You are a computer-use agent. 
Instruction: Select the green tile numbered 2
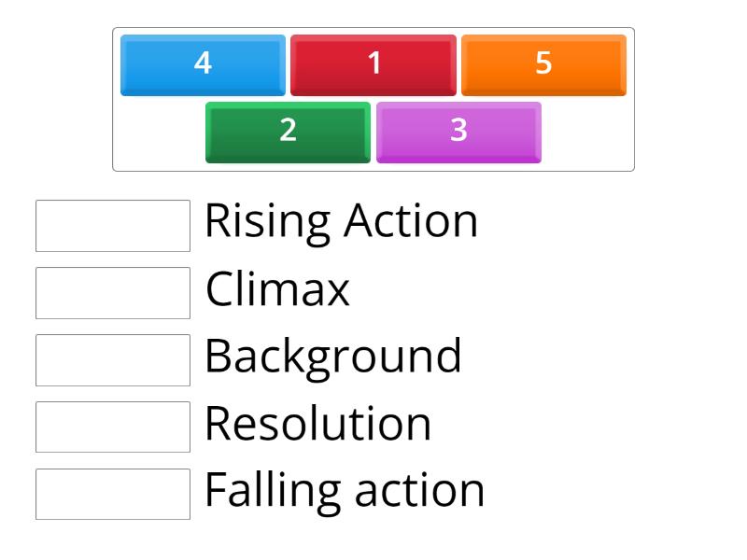pyautogui.click(x=287, y=132)
